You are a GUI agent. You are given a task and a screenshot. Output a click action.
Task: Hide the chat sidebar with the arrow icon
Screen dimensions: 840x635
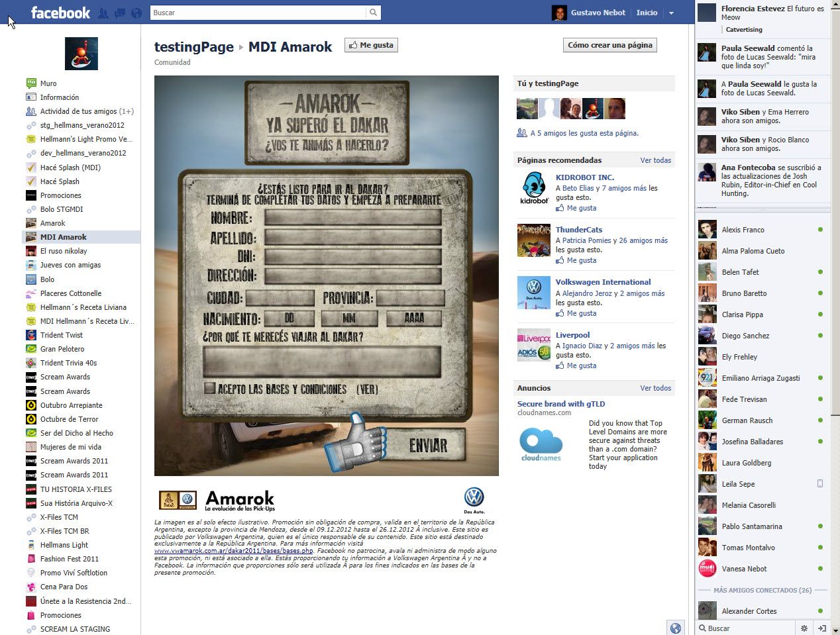tap(821, 628)
